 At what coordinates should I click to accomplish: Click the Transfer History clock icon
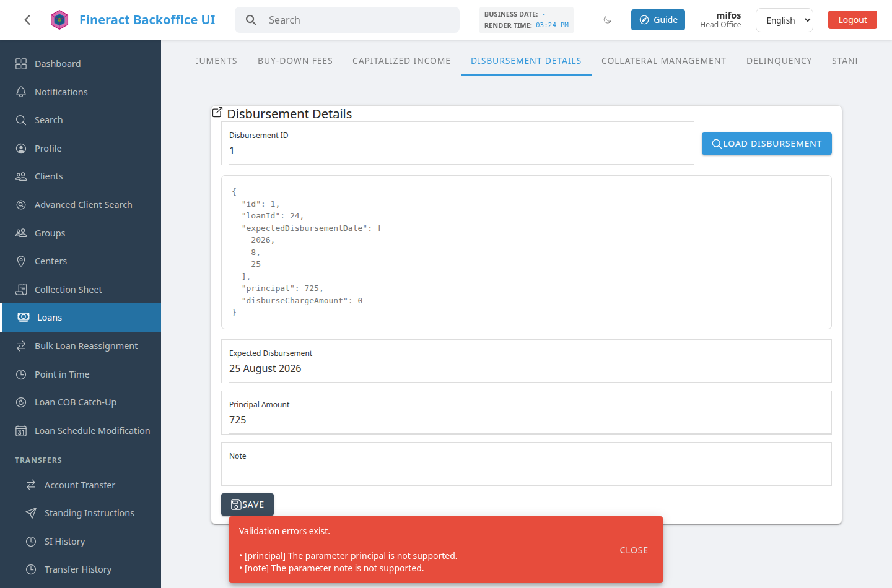tap(31, 569)
